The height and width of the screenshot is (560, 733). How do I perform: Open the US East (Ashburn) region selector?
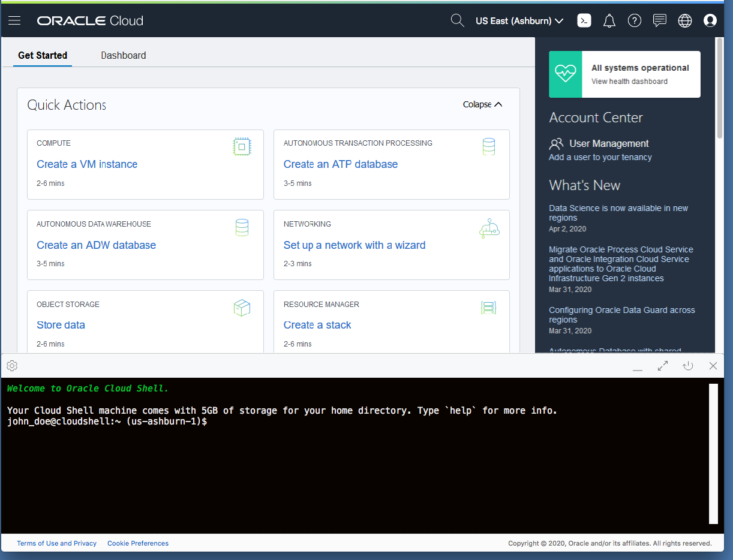click(x=518, y=20)
